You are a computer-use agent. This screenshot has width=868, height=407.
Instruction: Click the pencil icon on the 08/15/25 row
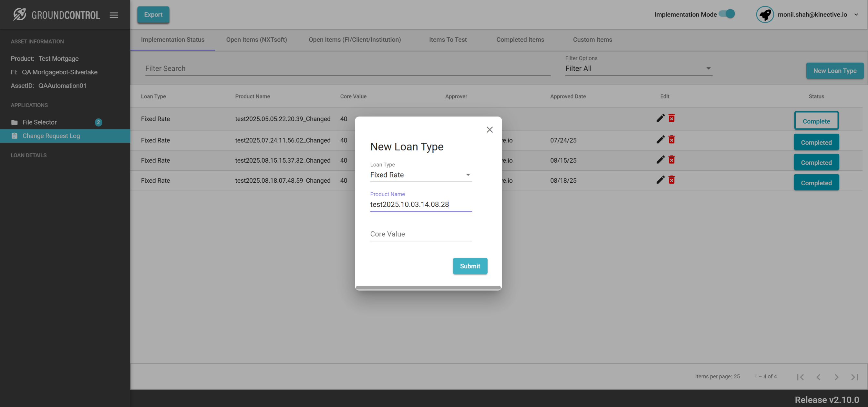click(660, 160)
